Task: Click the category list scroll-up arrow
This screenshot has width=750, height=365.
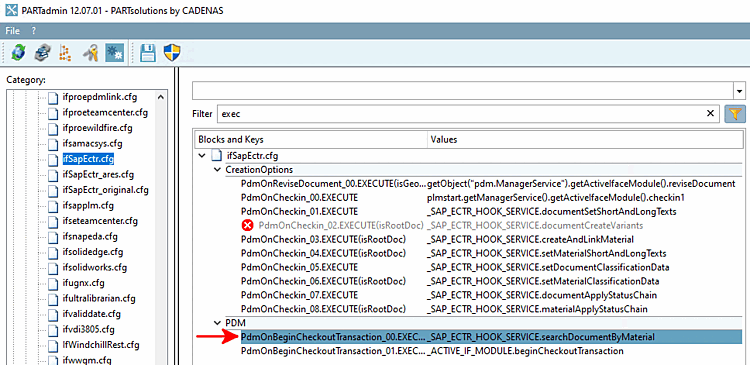Action: (161, 97)
